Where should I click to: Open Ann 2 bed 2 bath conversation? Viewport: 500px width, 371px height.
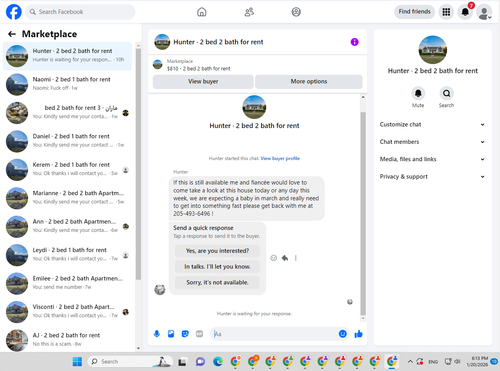[x=67, y=227]
